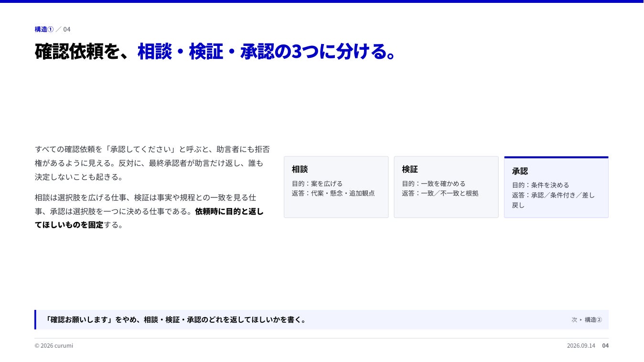Click the © 2026 curumi footer text

54,346
